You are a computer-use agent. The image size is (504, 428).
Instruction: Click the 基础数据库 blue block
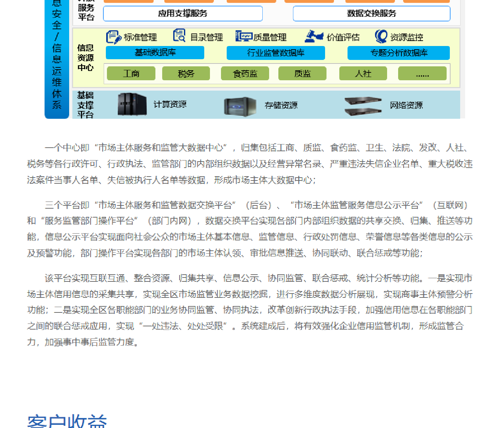click(155, 53)
